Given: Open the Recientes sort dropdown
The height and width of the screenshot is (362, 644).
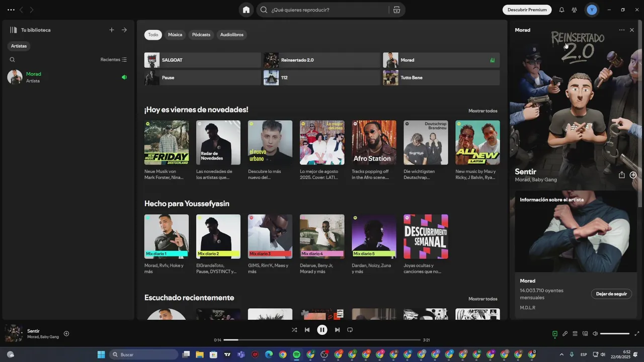Looking at the screenshot, I should pyautogui.click(x=114, y=59).
